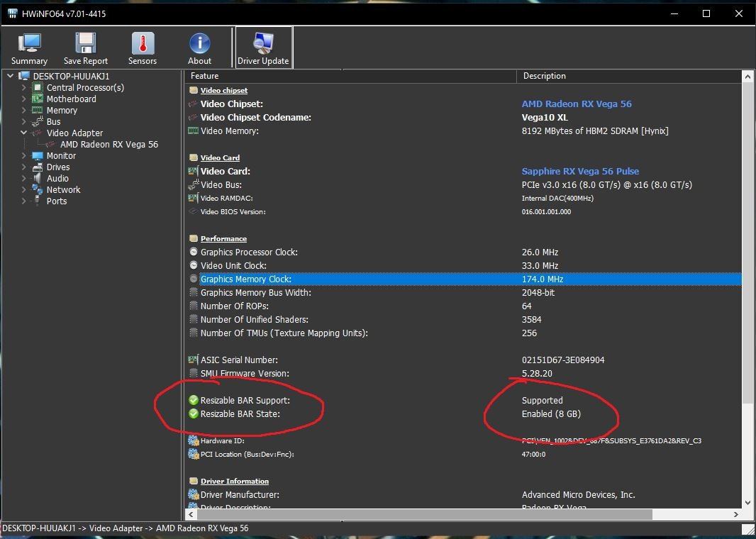Click the Enabled (8 GB) value
Viewport: 756px width, 539px height.
[551, 413]
